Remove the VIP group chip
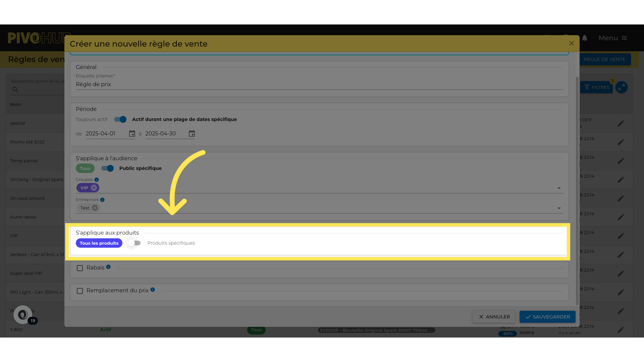The height and width of the screenshot is (362, 644). (94, 188)
